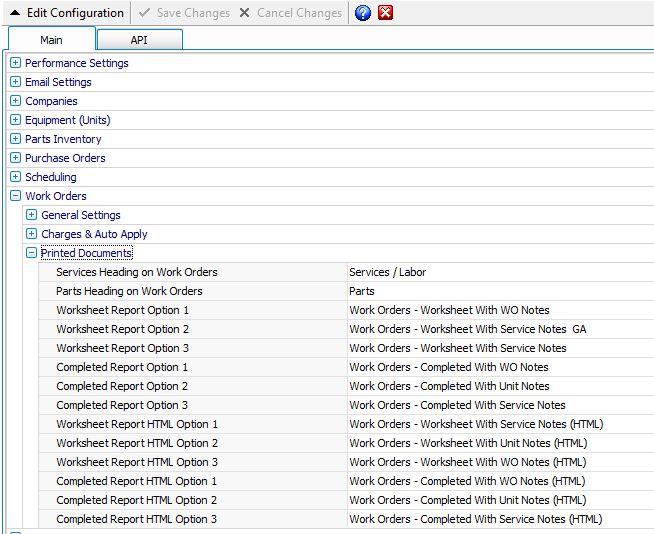Collapse the Work Orders node

click(15, 196)
